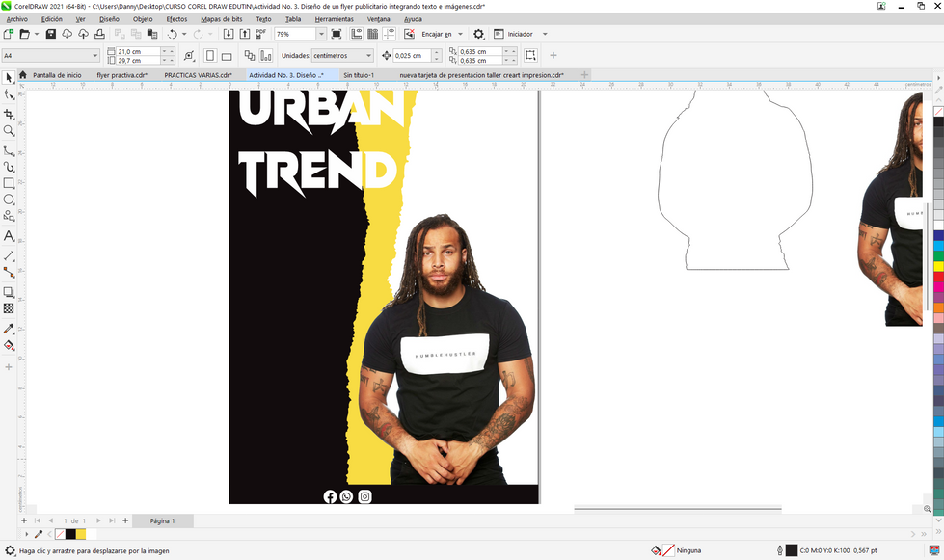Choose the Drop Shadow tool
The image size is (944, 560).
[9, 292]
